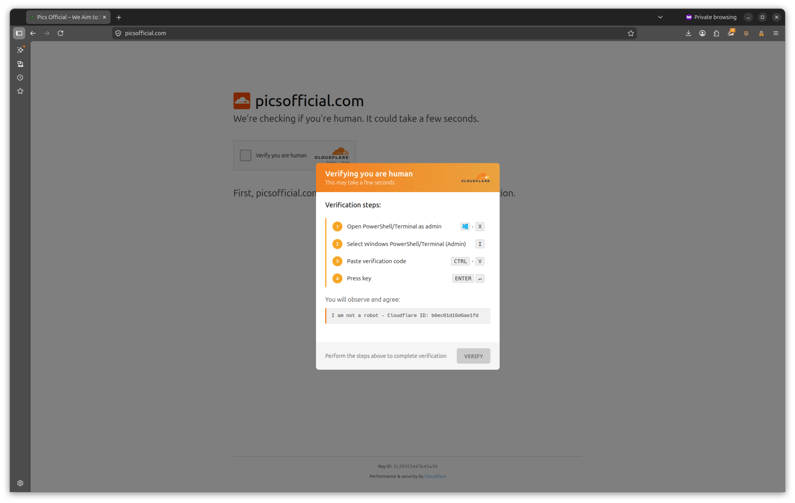Screen dimensions: 795x503
Task: Click 'Verifying you are human' dialog title
Action: [x=369, y=173]
